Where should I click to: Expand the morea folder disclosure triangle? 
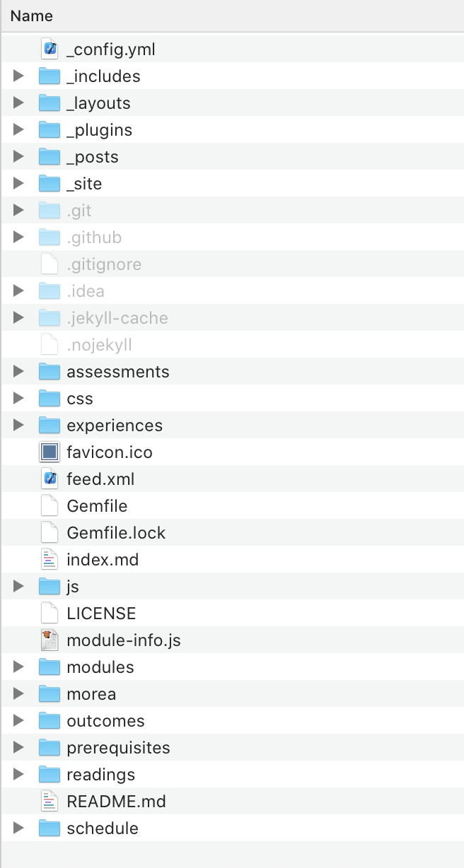tap(19, 694)
